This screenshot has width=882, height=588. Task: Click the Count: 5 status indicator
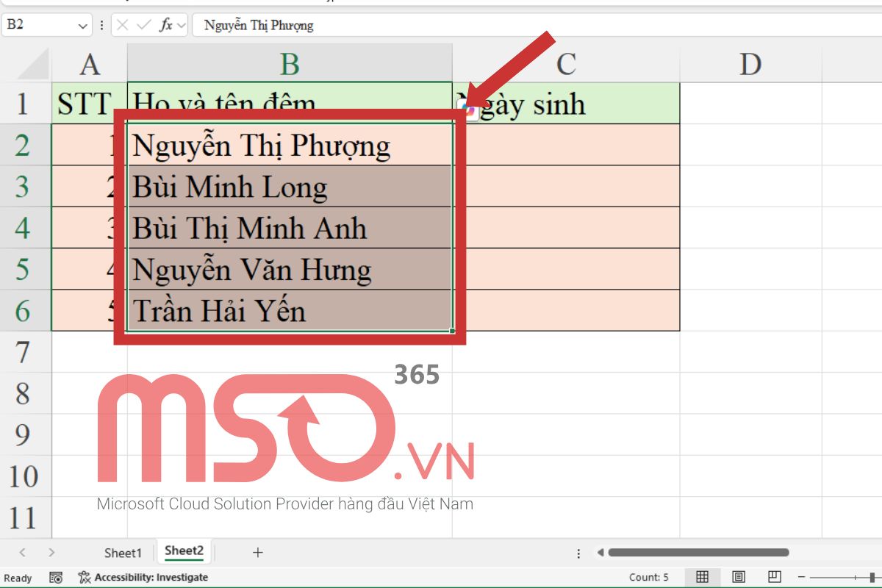(649, 578)
